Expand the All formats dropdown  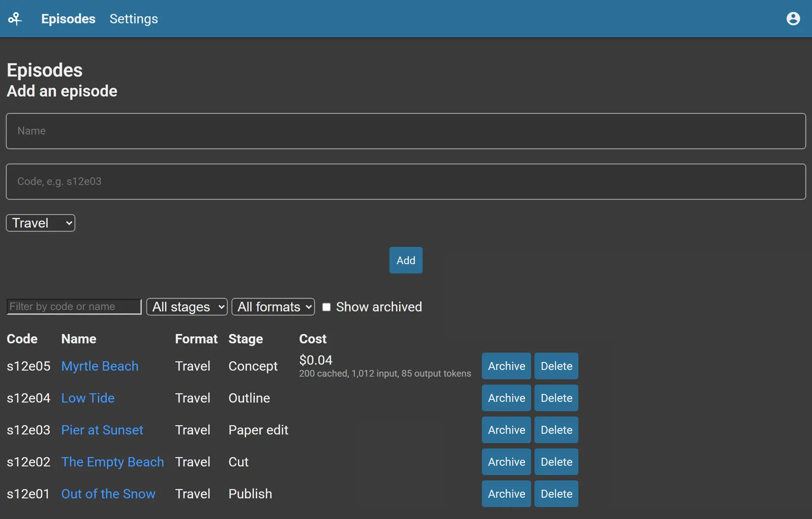(x=273, y=307)
